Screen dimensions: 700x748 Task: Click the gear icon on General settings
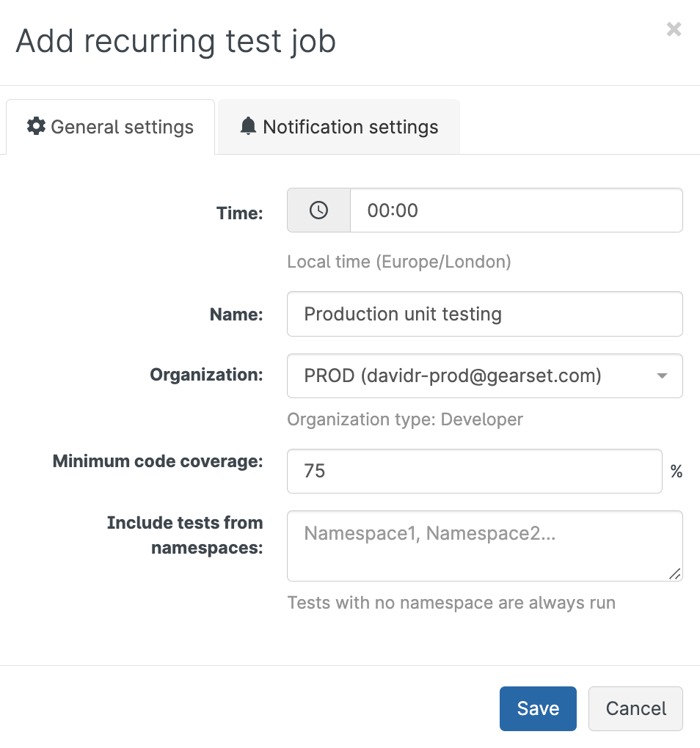[36, 126]
